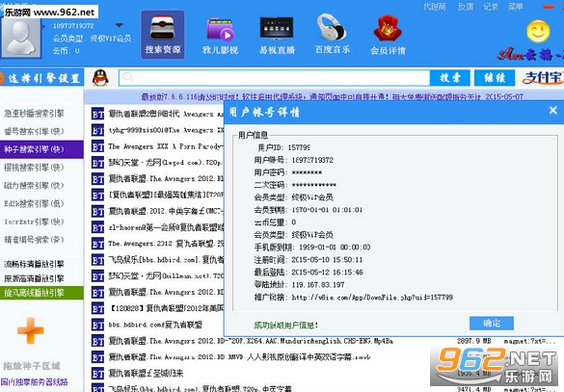Open the 菜单 menu item
The height and width of the screenshot is (392, 564).
tap(515, 7)
